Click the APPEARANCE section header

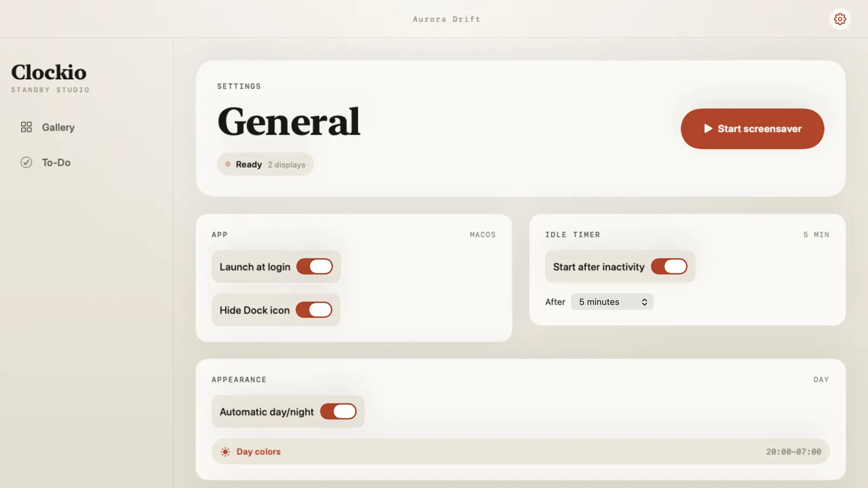239,380
